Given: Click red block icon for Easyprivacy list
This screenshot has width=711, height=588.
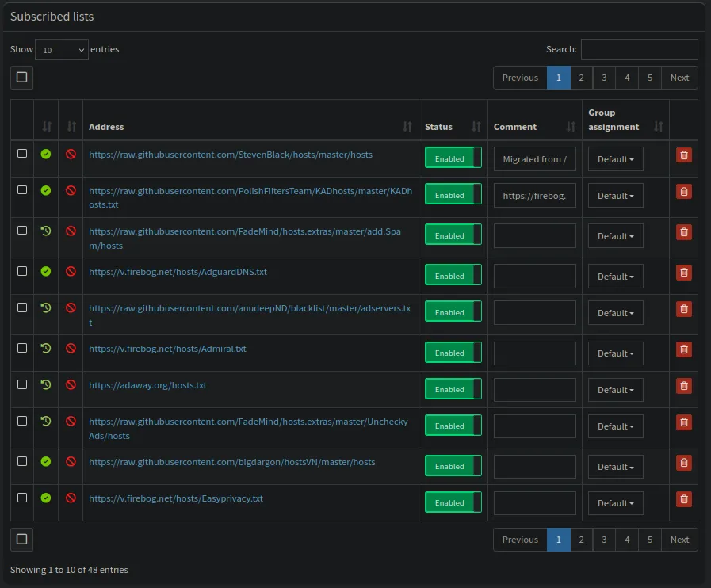Looking at the screenshot, I should [71, 498].
